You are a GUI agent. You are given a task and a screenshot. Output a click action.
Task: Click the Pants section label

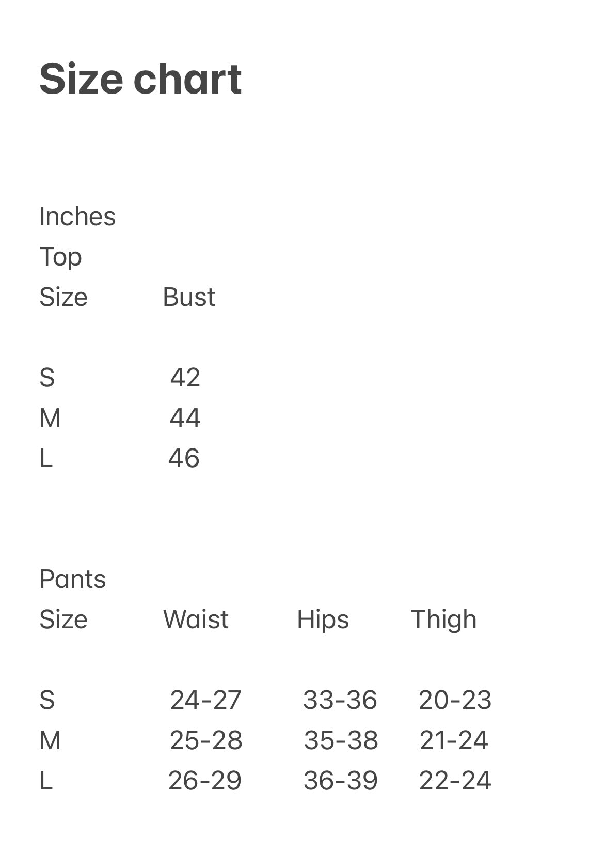(x=72, y=579)
